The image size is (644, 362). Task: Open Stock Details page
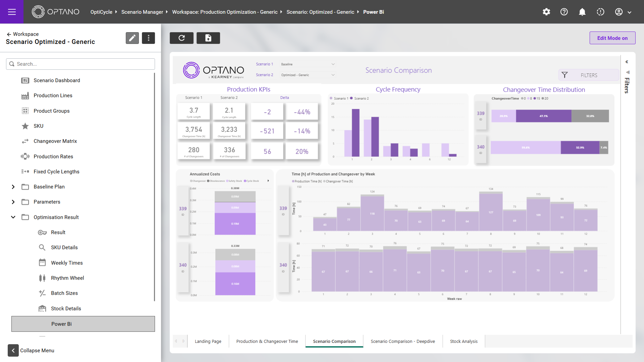[66, 308]
